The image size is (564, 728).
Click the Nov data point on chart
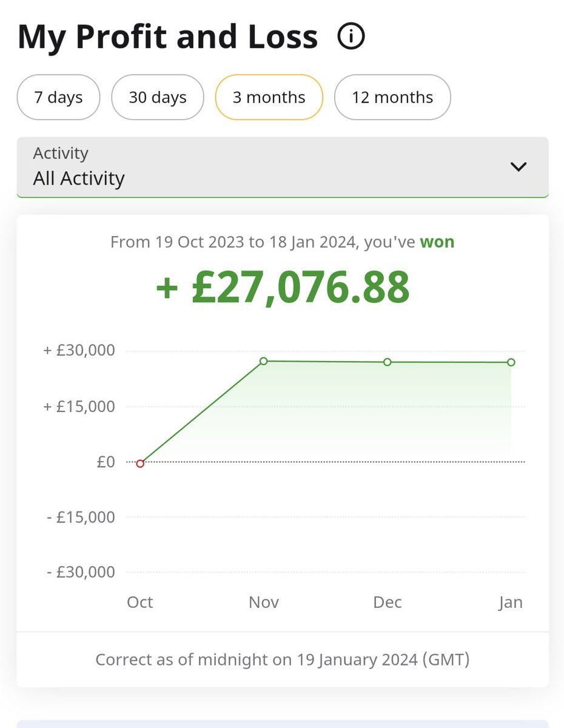(x=264, y=361)
